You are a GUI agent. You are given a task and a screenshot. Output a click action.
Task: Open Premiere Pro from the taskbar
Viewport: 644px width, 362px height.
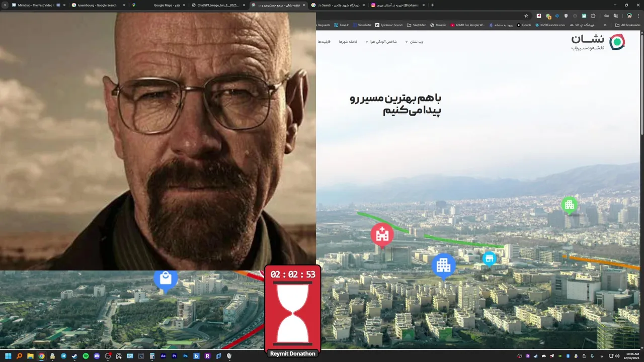coord(174,356)
